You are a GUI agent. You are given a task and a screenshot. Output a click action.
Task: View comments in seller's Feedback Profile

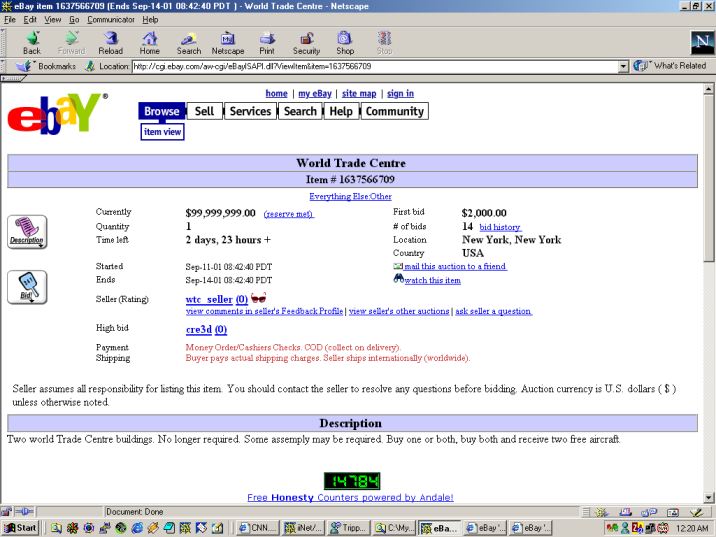pyautogui.click(x=264, y=311)
